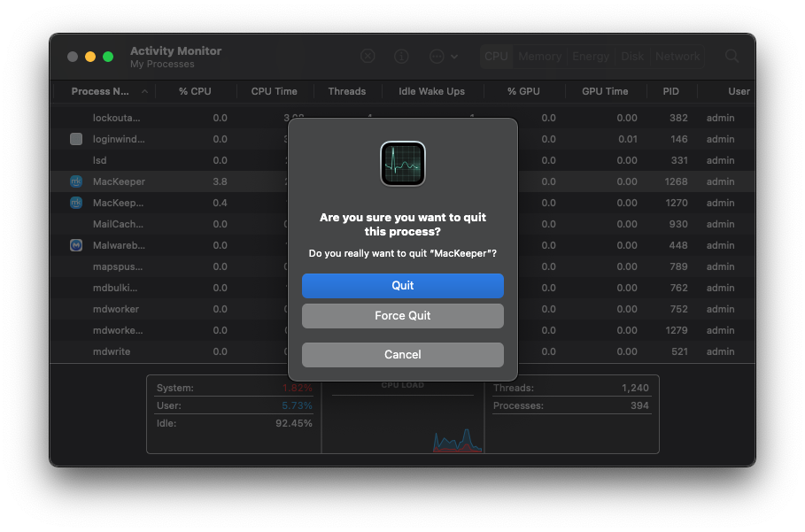Switch to the Disk tab
This screenshot has height=532, width=805.
point(632,57)
